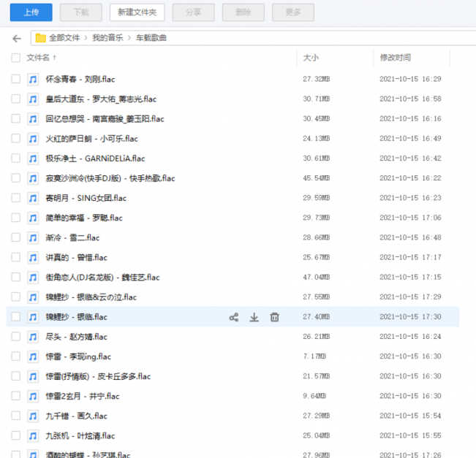The height and width of the screenshot is (458, 476).
Task: Click music icon of 尽头 - 赵方婧.flac
Action: point(33,337)
